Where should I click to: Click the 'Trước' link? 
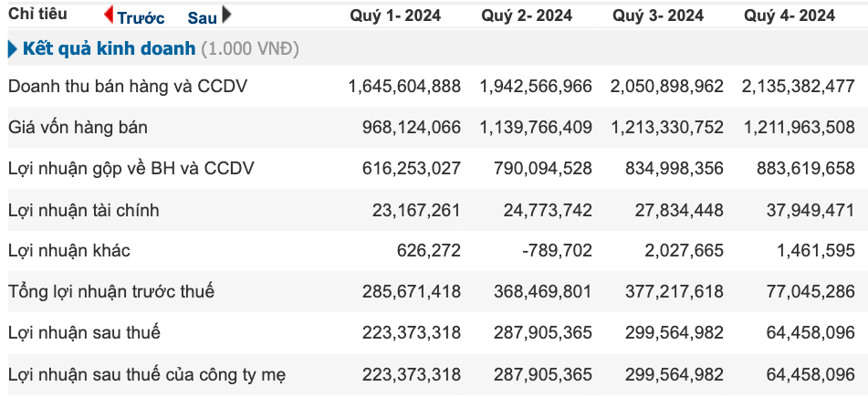(x=141, y=17)
